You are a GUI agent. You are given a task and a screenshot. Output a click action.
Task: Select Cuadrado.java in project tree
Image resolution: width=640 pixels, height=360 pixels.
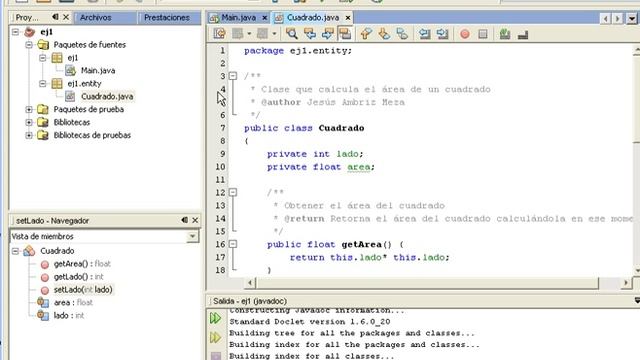[x=107, y=96]
